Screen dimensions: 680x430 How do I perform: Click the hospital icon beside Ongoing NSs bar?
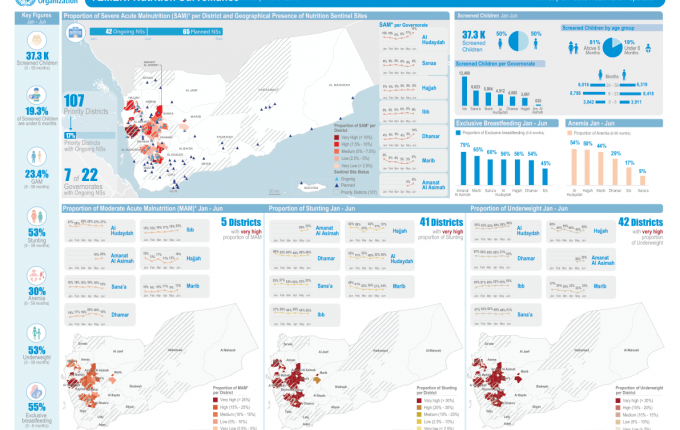point(74,33)
